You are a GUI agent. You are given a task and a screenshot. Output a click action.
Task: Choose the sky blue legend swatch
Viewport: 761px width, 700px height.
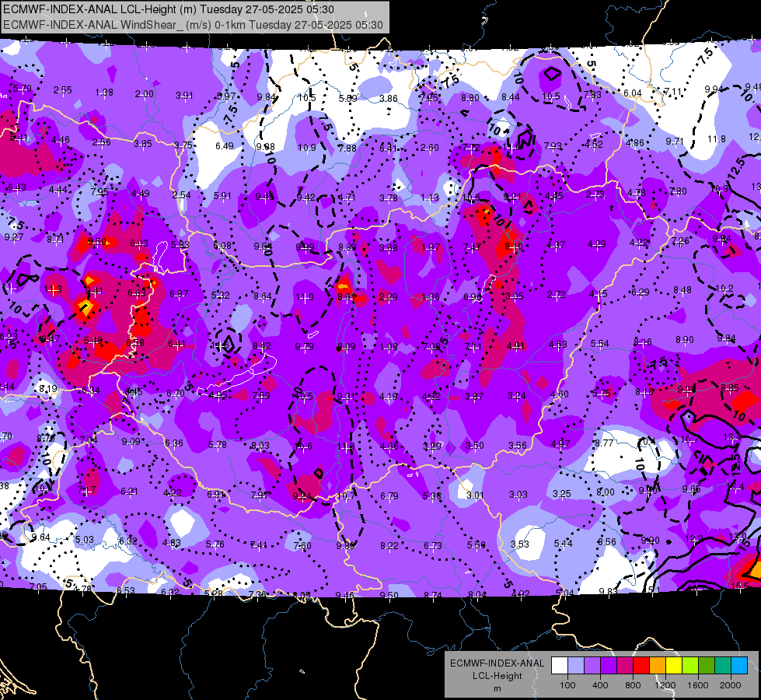(739, 666)
